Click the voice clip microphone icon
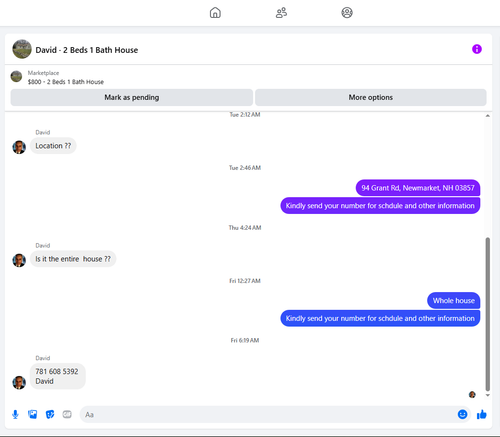500x437 pixels. [x=15, y=414]
